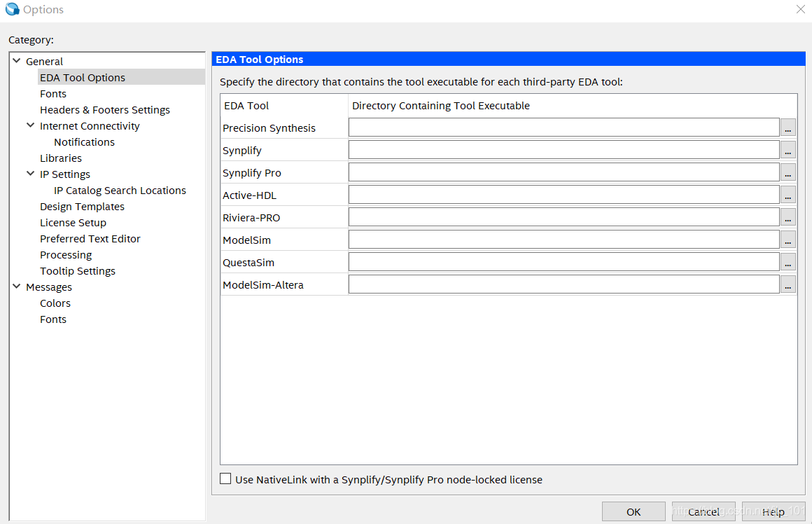Image resolution: width=812 pixels, height=524 pixels.
Task: Click the Cancel button
Action: [x=703, y=511]
